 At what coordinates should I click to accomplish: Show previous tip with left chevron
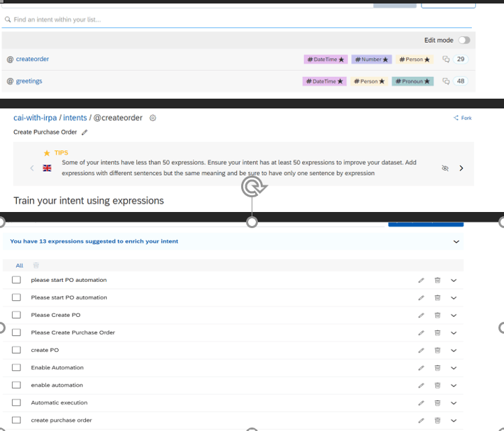[x=32, y=168]
